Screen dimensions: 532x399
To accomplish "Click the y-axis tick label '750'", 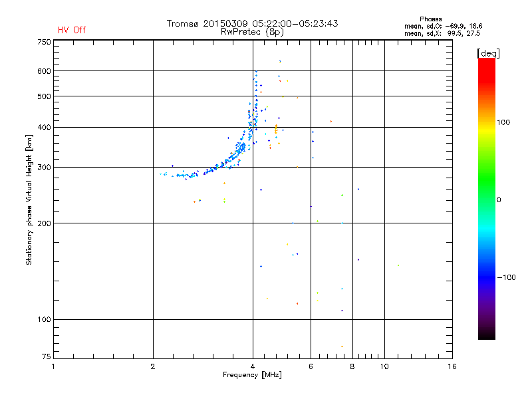I will coord(44,42).
